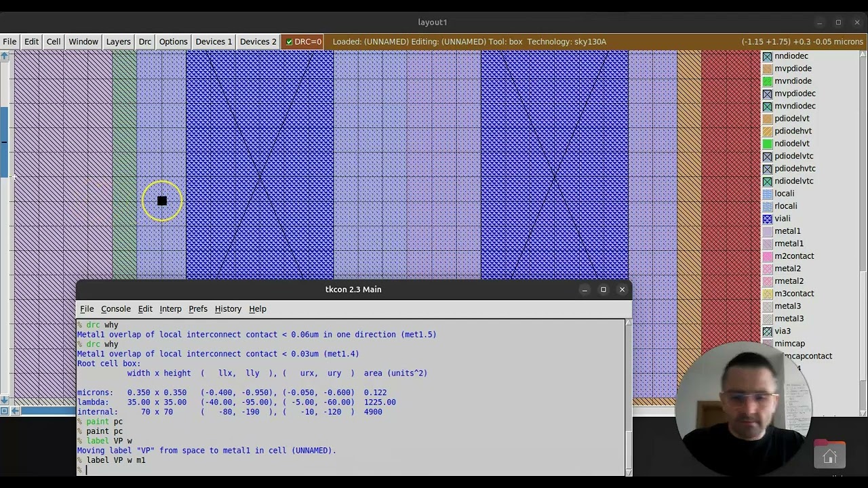868x488 pixels.
Task: Choose the m3contact layer swatch
Action: [x=768, y=294]
